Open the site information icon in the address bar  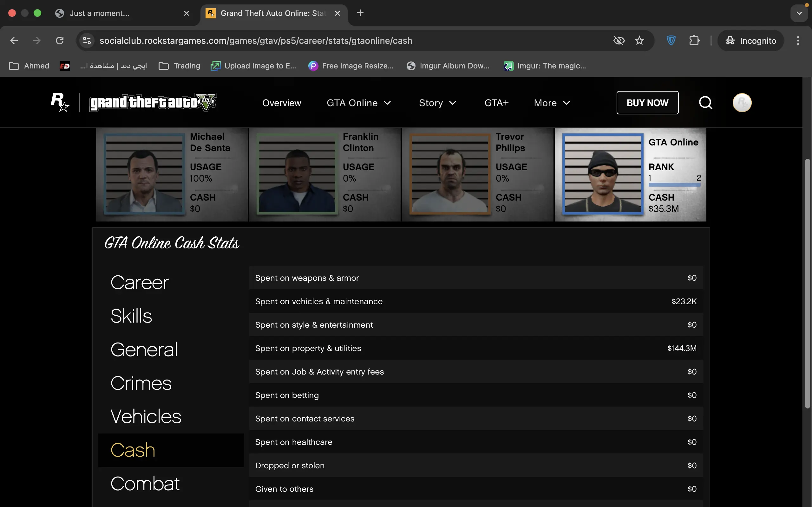point(87,41)
